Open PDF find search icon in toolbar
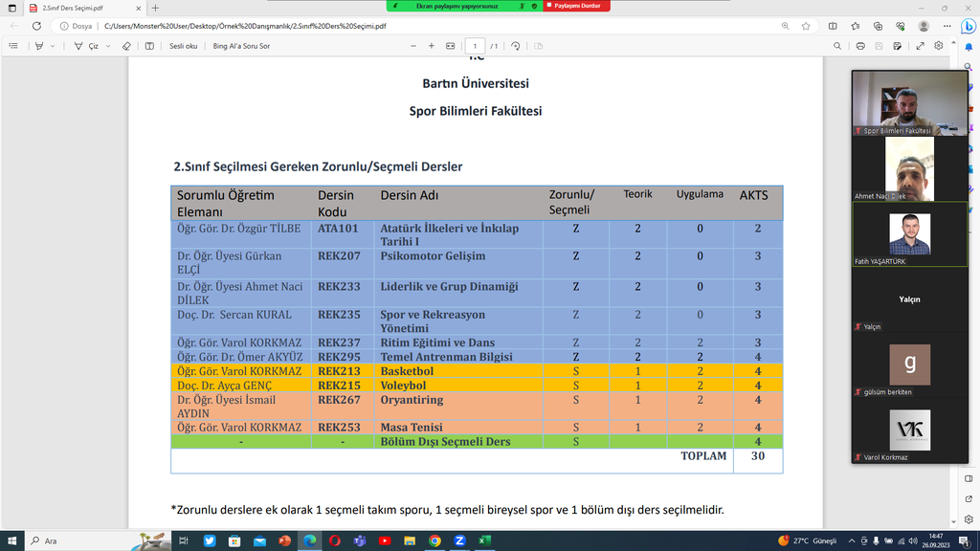The height and width of the screenshot is (551, 980). [837, 46]
